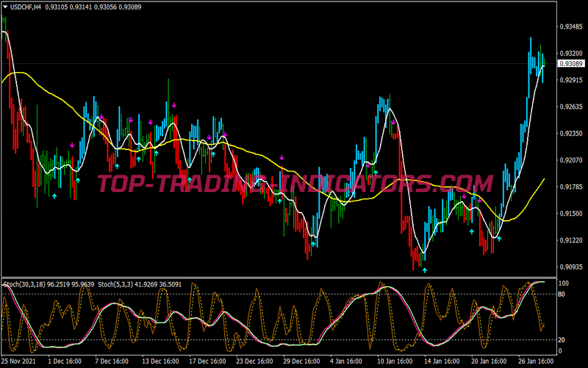Image resolution: width=588 pixels, height=368 pixels.
Task: Click the 4 Jan 16:00 time label
Action: click(x=346, y=361)
